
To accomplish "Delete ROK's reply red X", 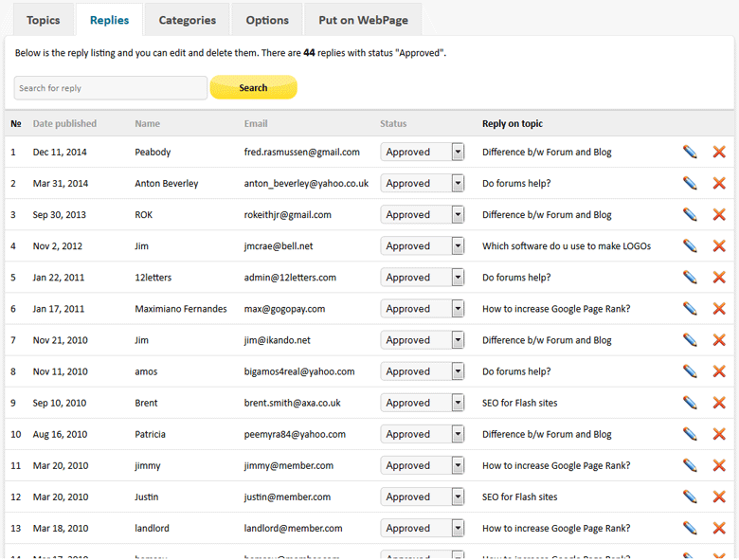I will [719, 214].
